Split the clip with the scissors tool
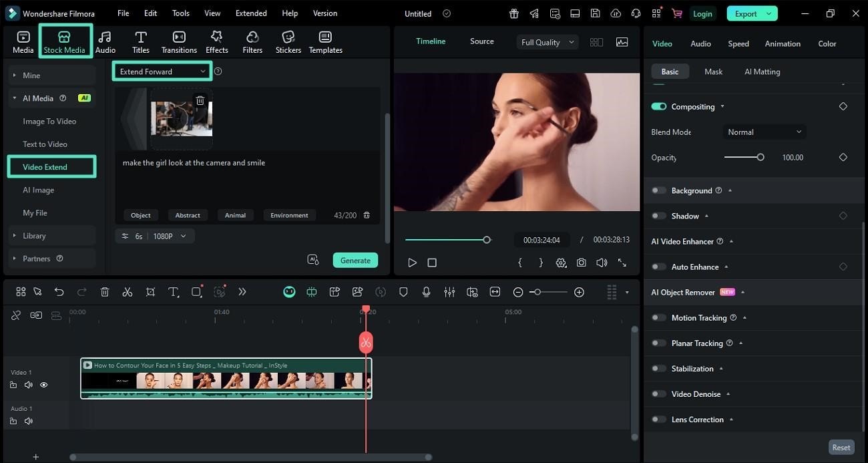This screenshot has width=868, height=463. [x=127, y=291]
